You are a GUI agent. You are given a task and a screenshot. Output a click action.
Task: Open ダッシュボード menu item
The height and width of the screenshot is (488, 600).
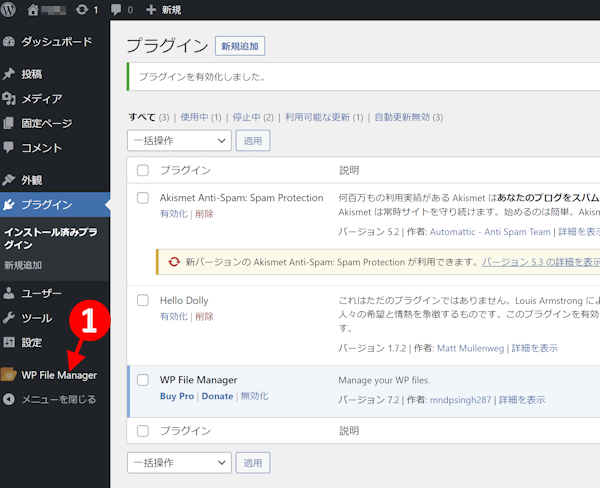57,41
